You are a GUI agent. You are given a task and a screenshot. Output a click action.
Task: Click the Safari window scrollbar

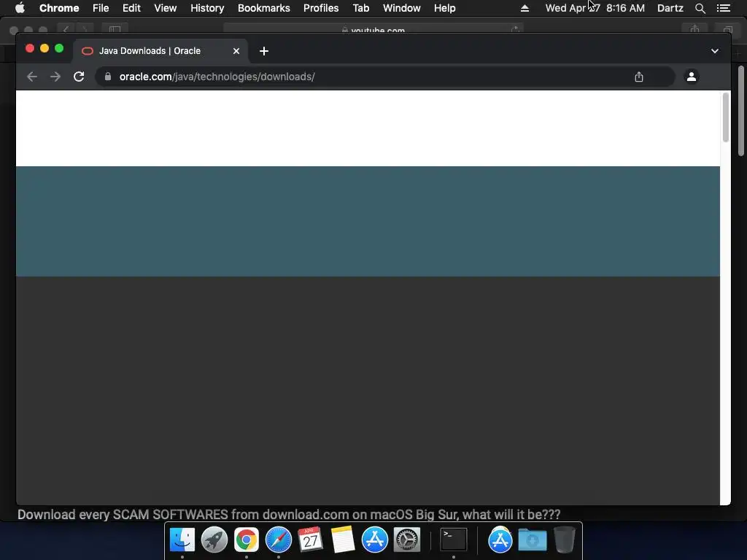741,111
